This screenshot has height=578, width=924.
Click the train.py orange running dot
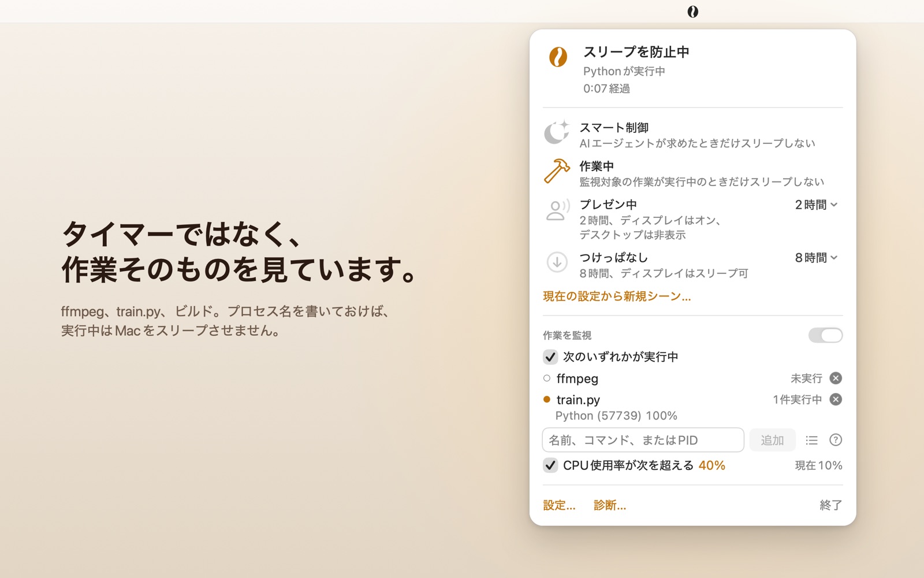pyautogui.click(x=547, y=399)
